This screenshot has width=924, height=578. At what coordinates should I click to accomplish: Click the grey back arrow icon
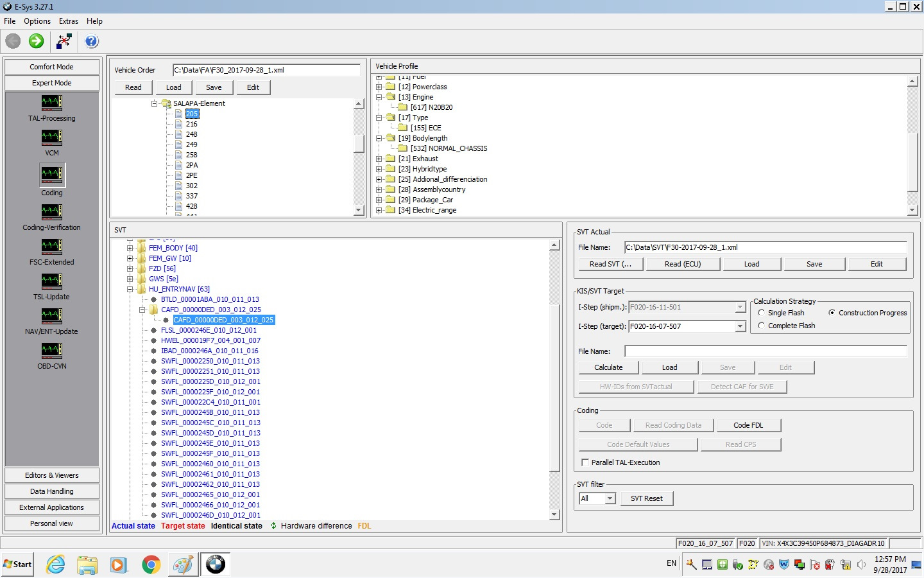coord(13,41)
